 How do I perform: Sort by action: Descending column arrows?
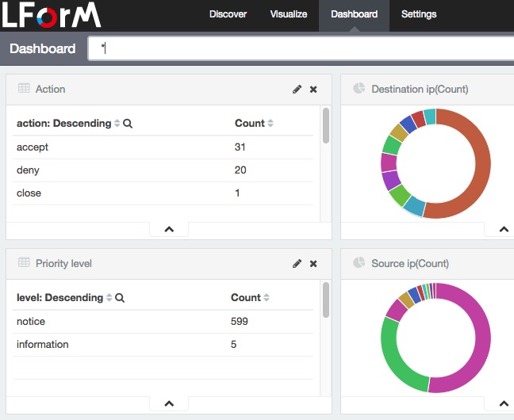pos(117,123)
